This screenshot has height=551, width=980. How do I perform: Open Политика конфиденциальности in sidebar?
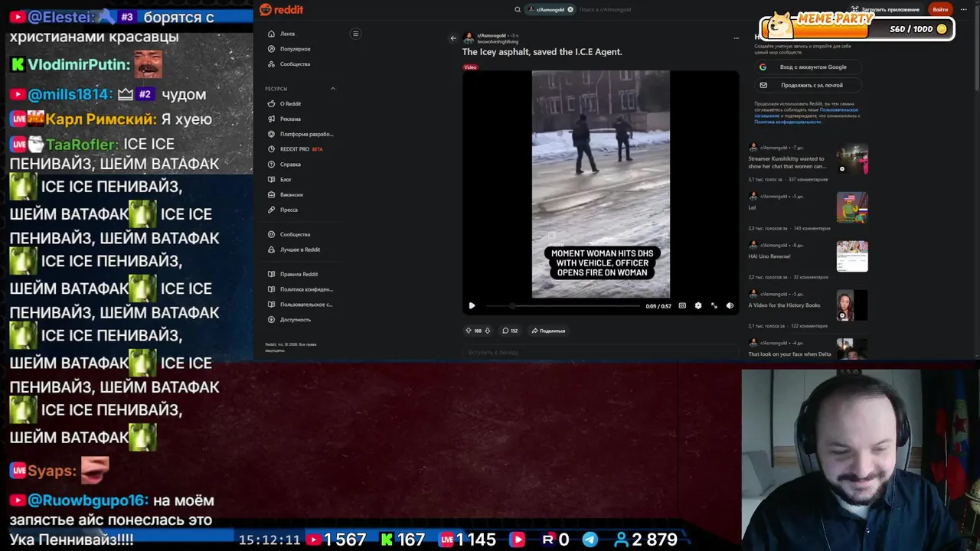306,289
